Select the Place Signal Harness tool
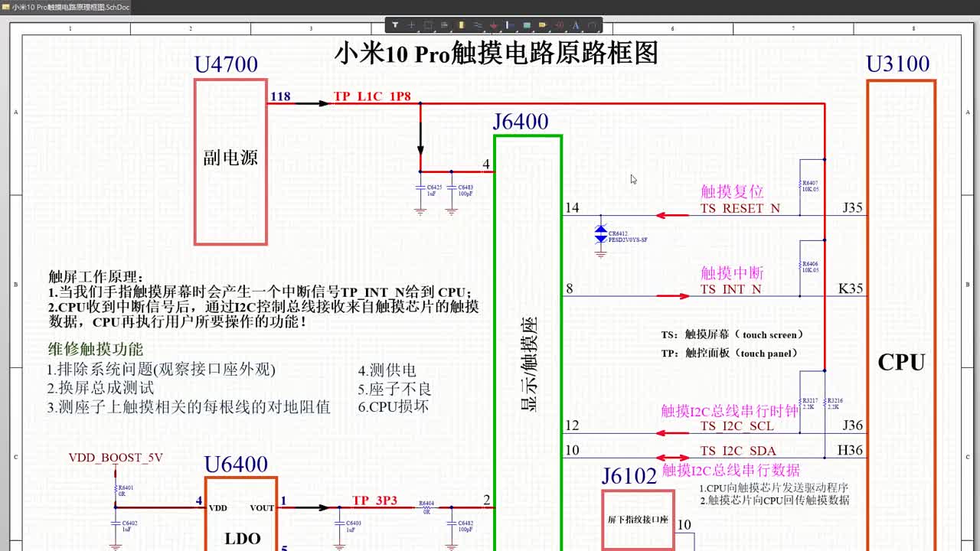Screen dimensions: 980x551 510,25
